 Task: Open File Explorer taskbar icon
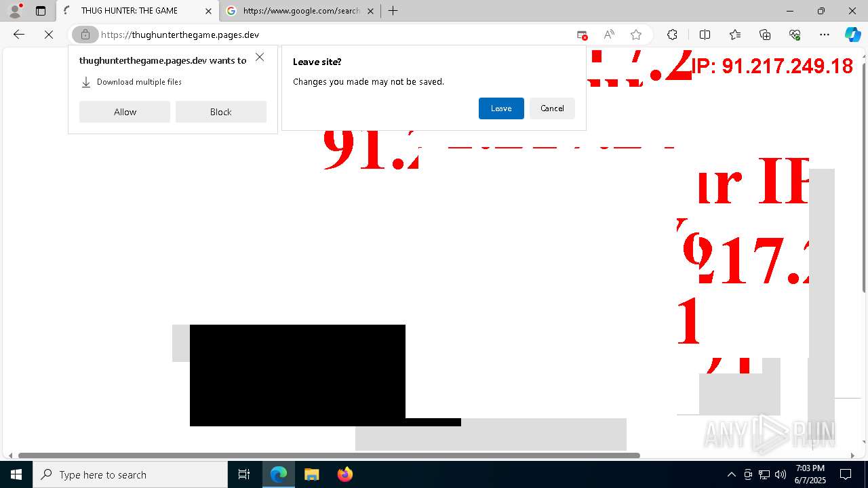311,474
